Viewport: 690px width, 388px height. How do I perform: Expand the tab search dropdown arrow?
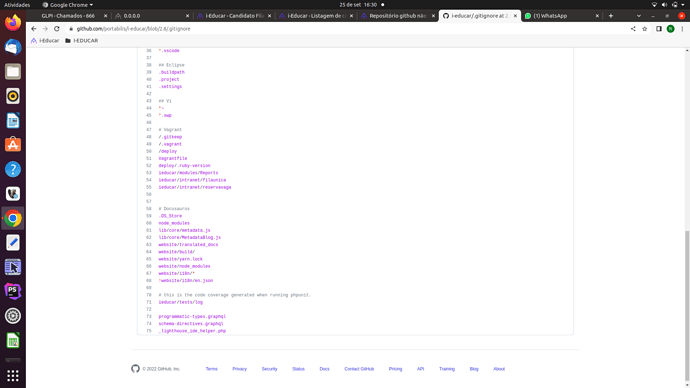(639, 16)
